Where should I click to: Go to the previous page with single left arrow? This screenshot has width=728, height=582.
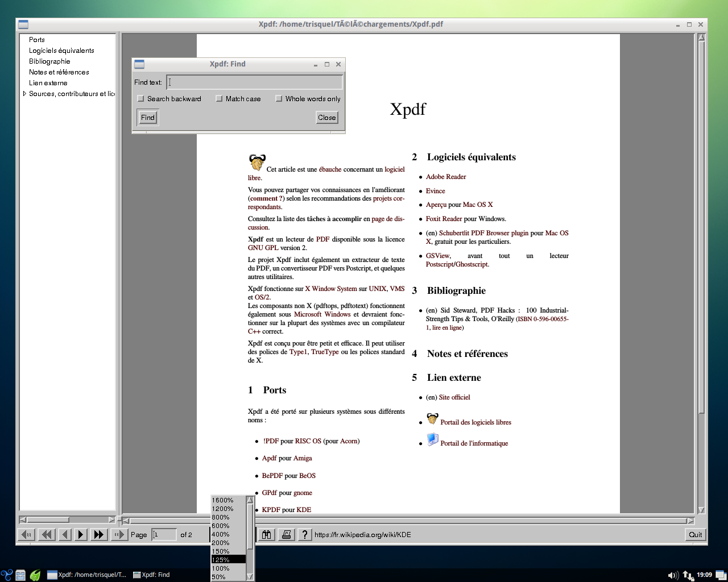click(x=65, y=534)
